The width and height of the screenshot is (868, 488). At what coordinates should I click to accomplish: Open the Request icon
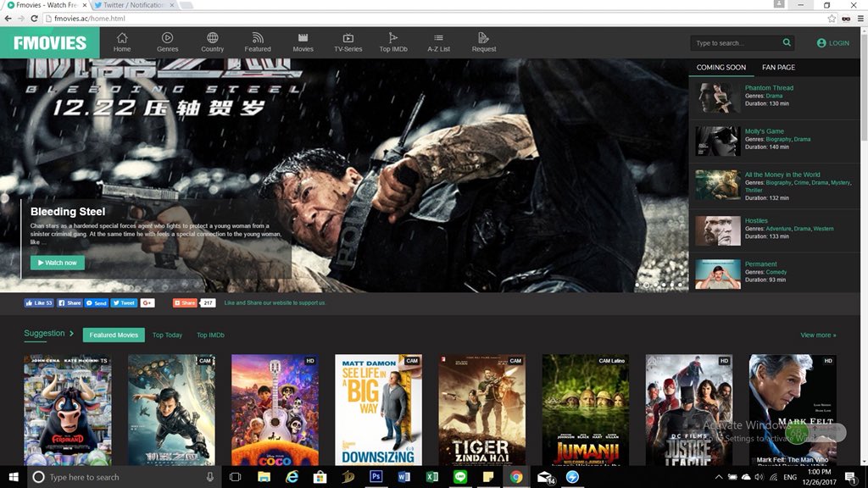[484, 37]
